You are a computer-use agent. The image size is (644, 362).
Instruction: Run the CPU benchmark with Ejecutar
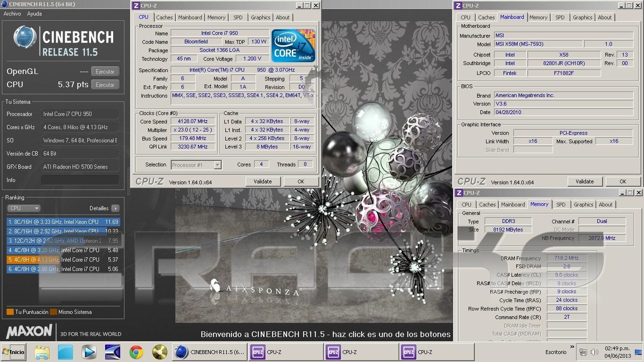(x=105, y=85)
